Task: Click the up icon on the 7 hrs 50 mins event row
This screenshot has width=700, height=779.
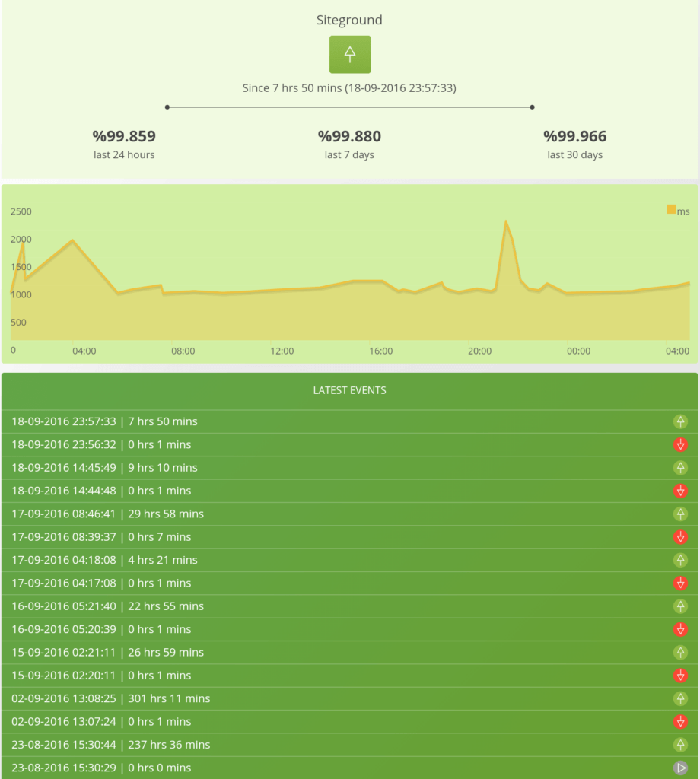Action: pos(681,421)
